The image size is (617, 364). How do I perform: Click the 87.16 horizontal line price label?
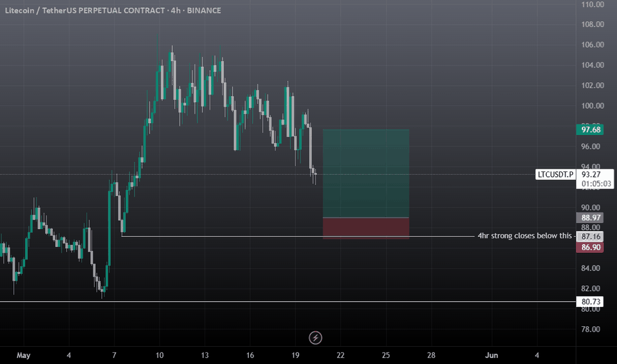590,236
